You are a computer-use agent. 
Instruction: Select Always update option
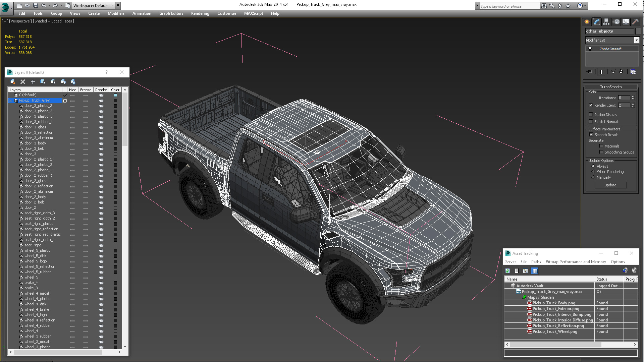tap(593, 166)
